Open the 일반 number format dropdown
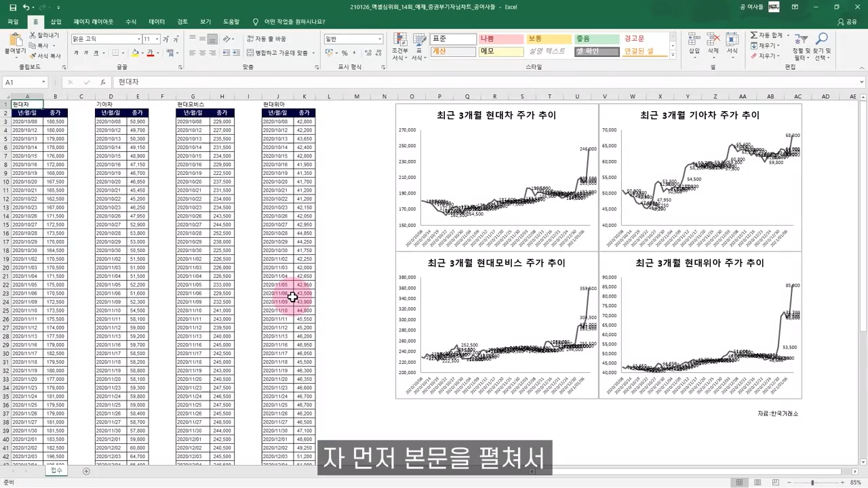 [x=378, y=39]
